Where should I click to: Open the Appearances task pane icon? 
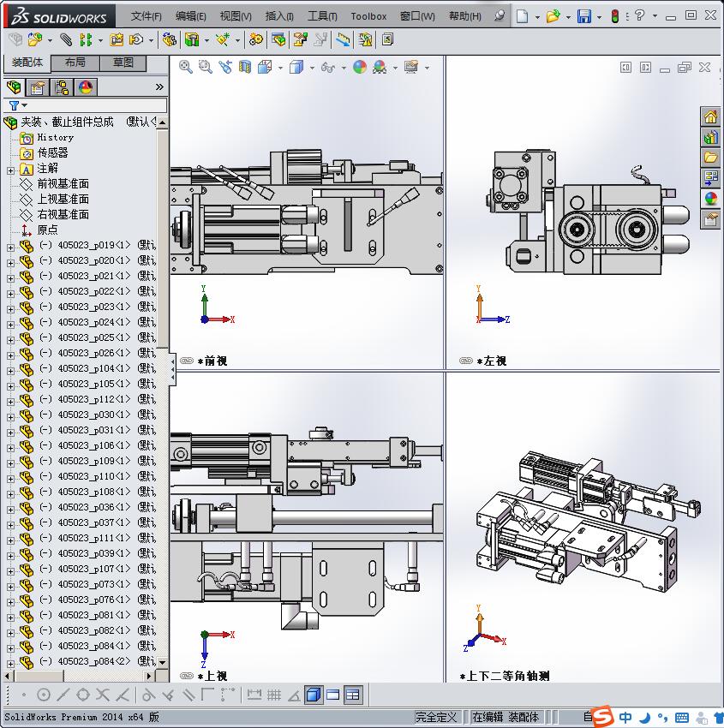coord(710,199)
